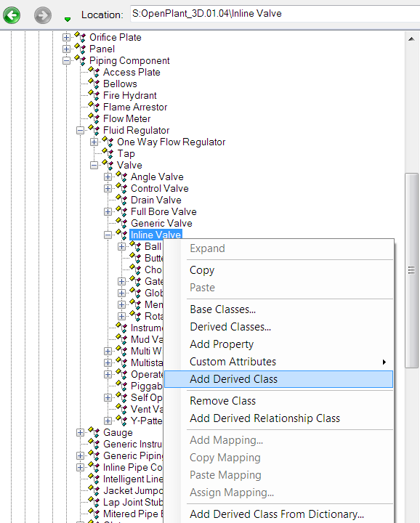Click the Drain Valve class icon
Viewport: 420px width, 523px height.
[121, 200]
